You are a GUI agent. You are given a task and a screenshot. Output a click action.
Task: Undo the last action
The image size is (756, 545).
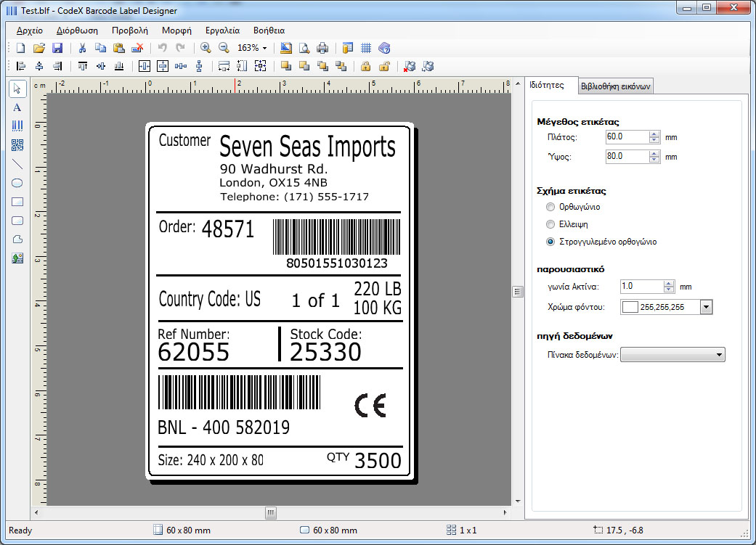point(163,48)
